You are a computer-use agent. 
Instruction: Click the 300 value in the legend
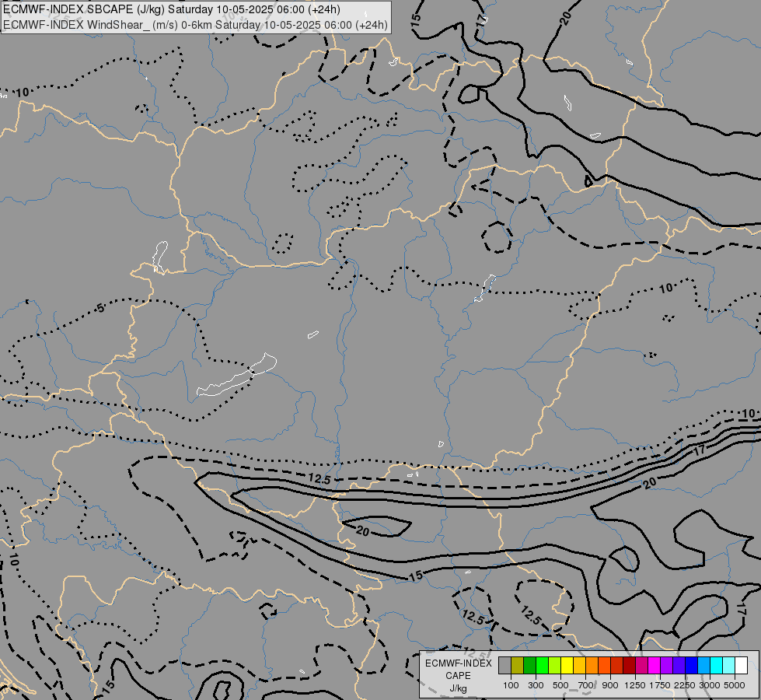tap(536, 685)
